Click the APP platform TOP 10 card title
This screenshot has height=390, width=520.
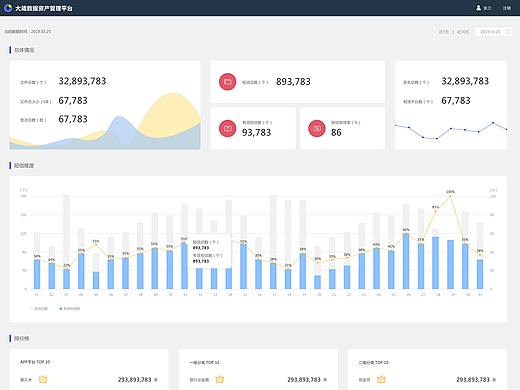tap(35, 362)
